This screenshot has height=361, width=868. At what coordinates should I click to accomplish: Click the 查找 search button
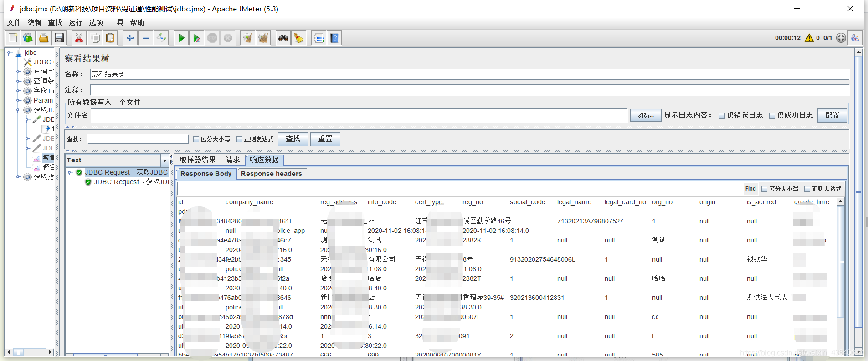[293, 139]
